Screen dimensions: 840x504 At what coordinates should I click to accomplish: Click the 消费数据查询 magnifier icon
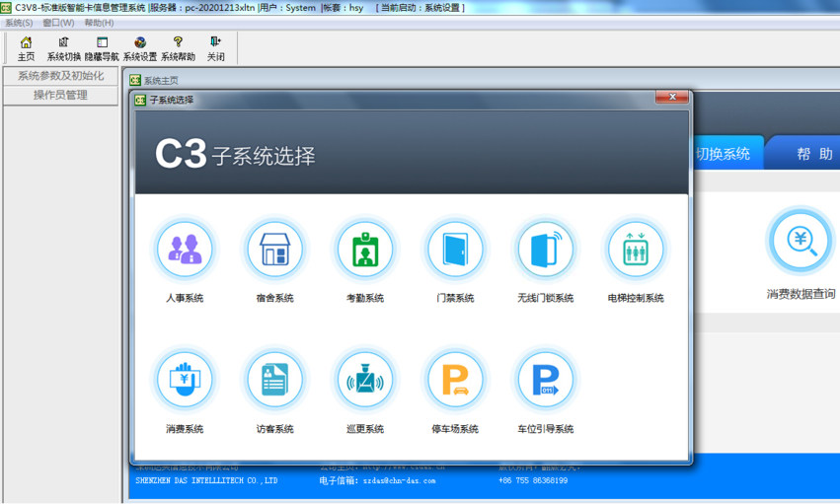pos(800,242)
